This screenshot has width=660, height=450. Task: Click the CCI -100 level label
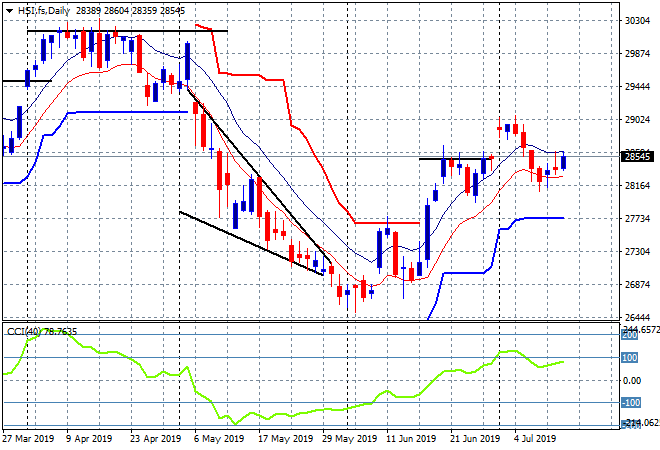(631, 403)
